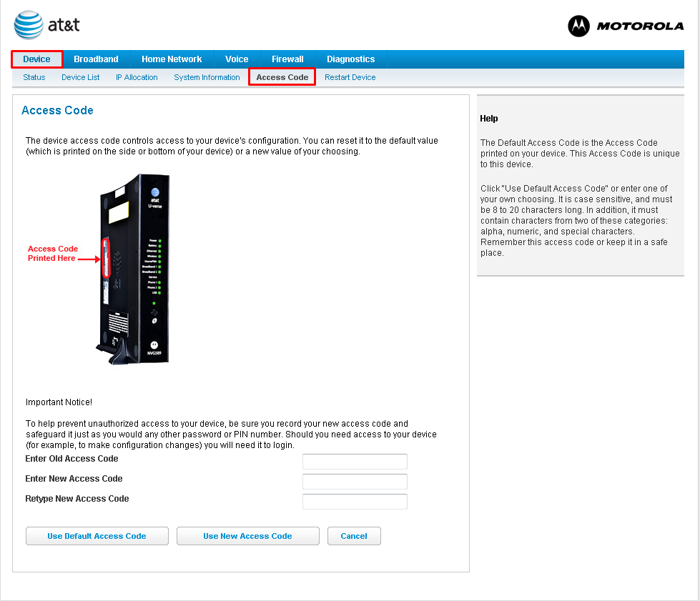Open the Diagnostics tab
The height and width of the screenshot is (601, 700).
coord(350,59)
